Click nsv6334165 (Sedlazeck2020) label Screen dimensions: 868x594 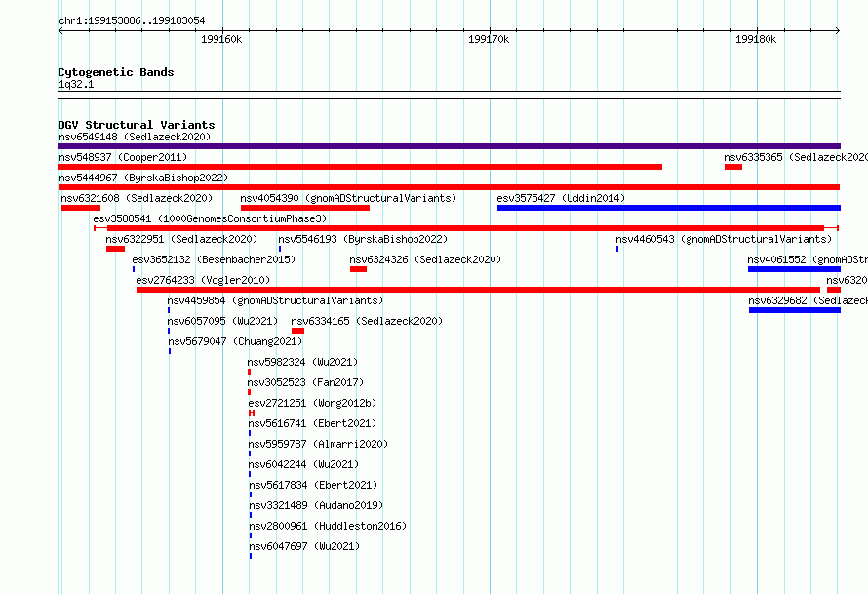coord(367,321)
